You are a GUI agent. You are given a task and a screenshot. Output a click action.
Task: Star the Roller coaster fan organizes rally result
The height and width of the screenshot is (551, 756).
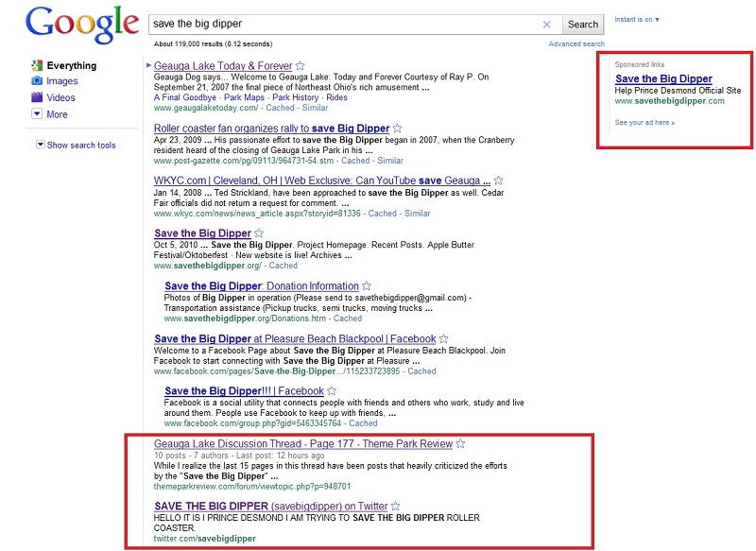(397, 129)
